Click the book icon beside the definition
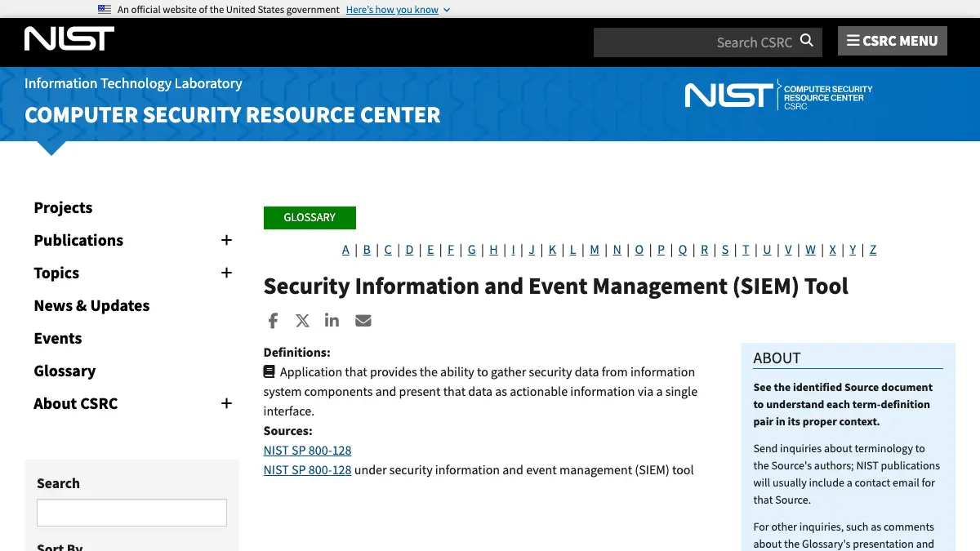This screenshot has height=551, width=980. pyautogui.click(x=269, y=371)
